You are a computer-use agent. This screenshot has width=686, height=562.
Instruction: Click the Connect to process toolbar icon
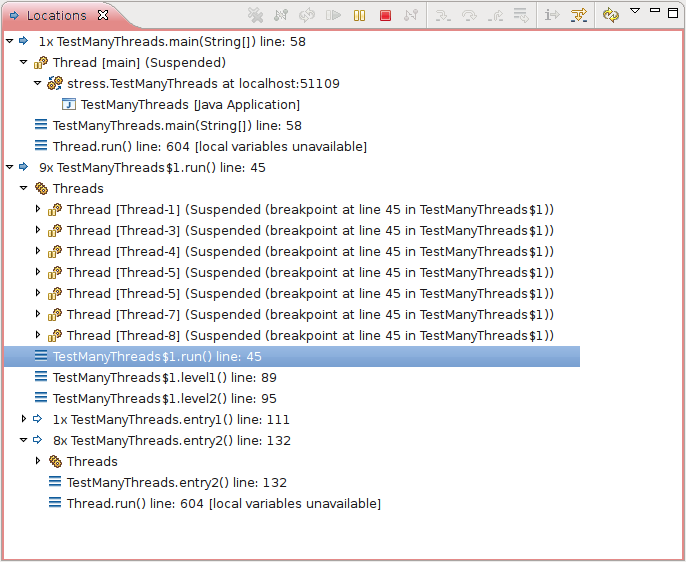tap(281, 15)
